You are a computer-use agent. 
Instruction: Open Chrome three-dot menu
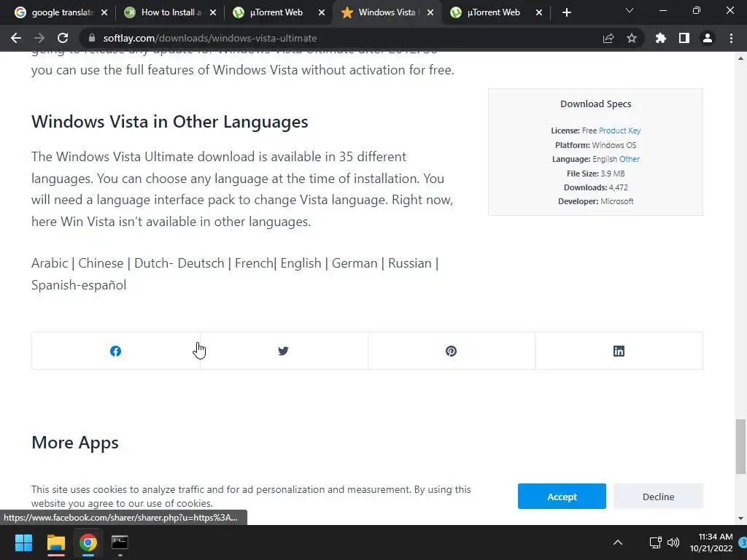[731, 38]
